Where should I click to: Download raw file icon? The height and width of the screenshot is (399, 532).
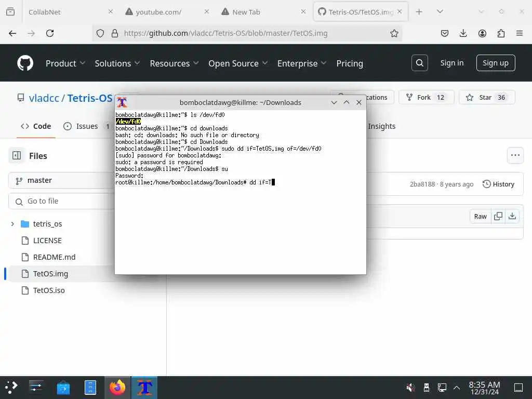click(512, 217)
